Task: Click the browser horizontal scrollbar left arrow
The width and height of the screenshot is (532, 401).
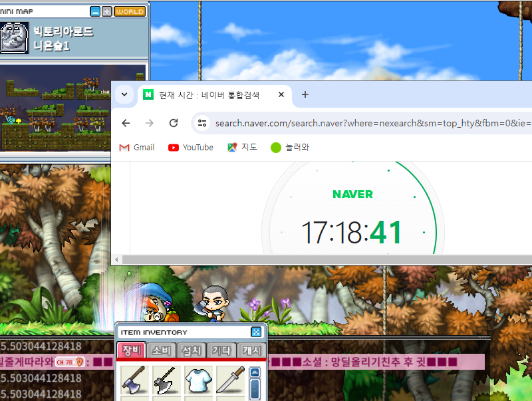Action: pos(116,259)
